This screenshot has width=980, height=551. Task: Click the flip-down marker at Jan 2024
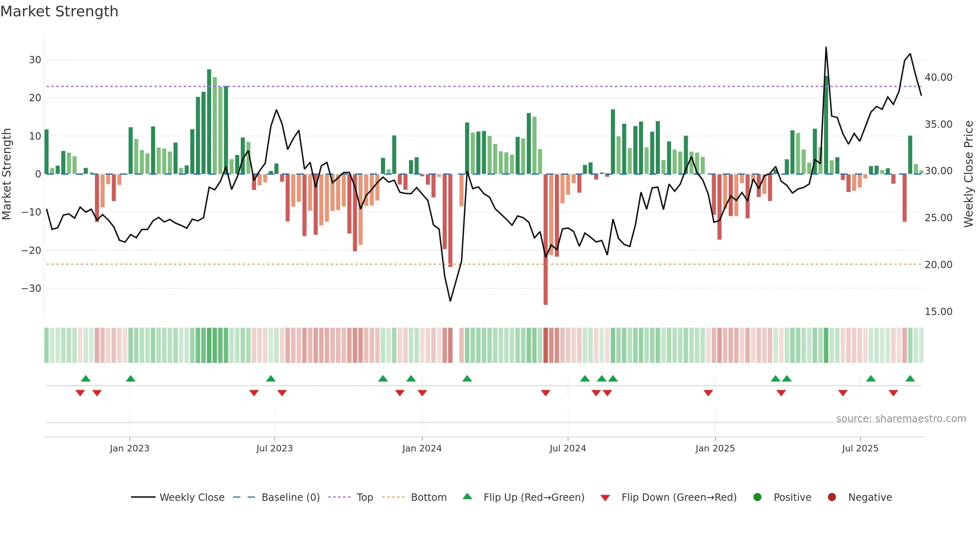(x=422, y=393)
